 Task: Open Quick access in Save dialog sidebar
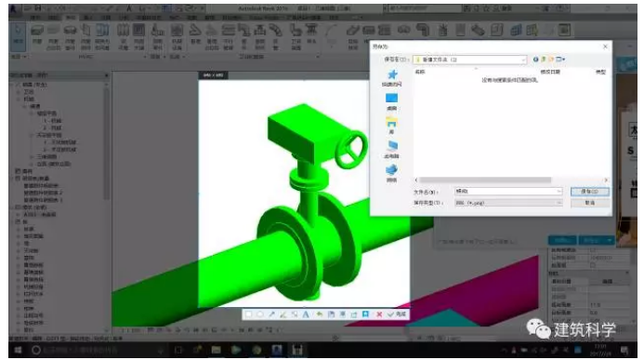[x=392, y=77]
